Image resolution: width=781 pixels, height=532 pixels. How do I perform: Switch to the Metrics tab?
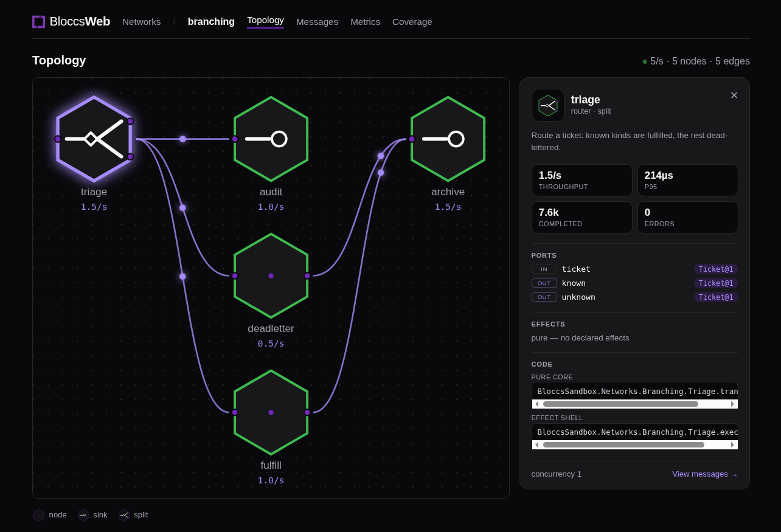pyautogui.click(x=365, y=22)
